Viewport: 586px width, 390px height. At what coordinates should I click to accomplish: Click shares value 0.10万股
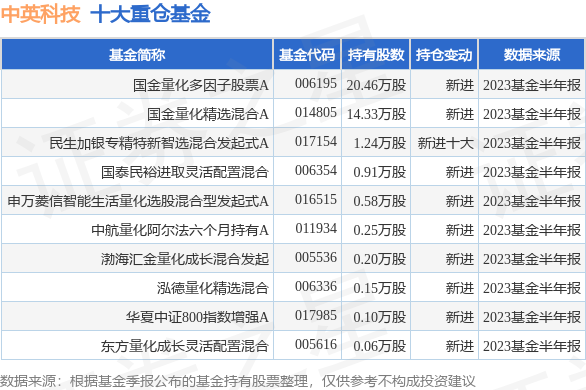point(380,317)
